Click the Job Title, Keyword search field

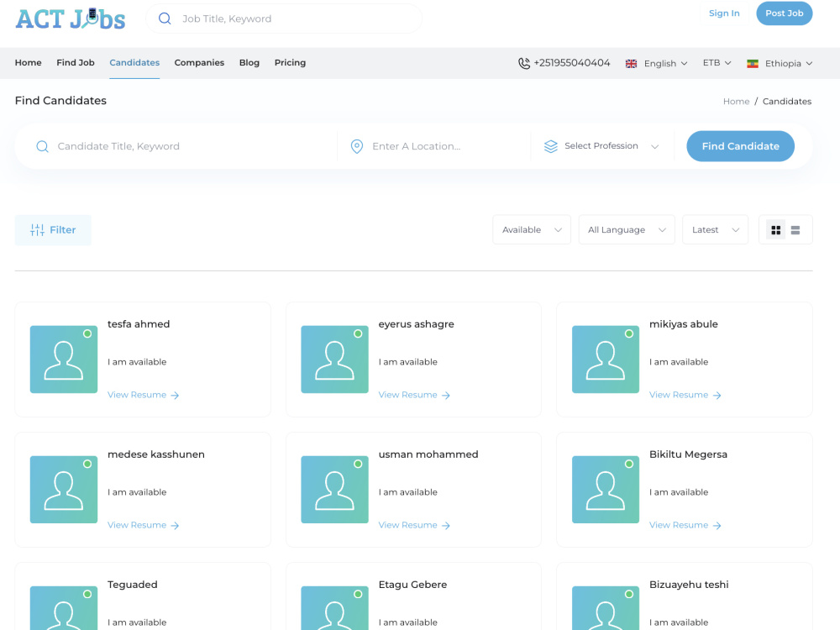(x=284, y=18)
